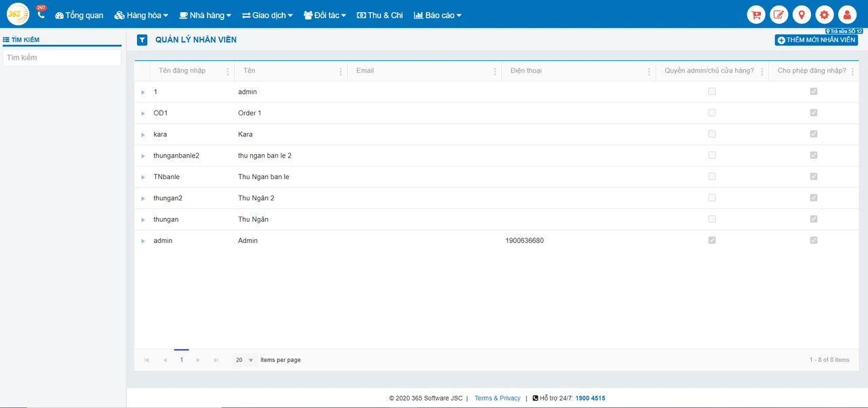The height and width of the screenshot is (408, 868).
Task: Go to next page of the grid
Action: (198, 360)
